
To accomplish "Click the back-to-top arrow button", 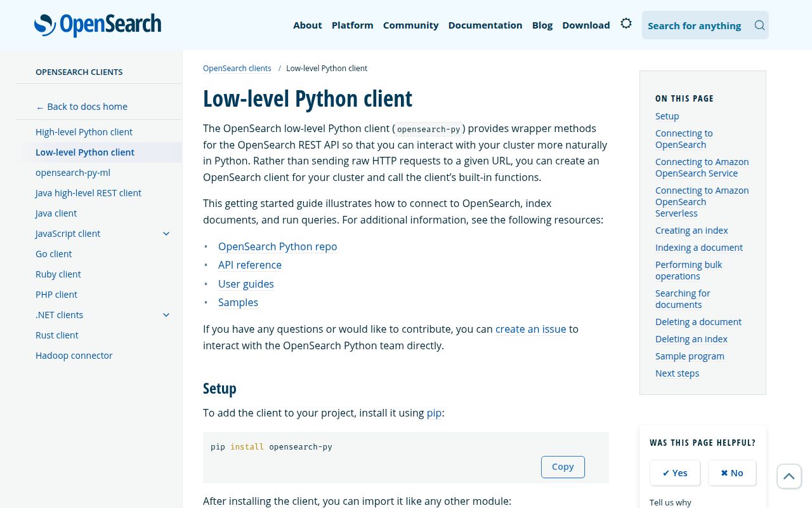I will coord(789,476).
